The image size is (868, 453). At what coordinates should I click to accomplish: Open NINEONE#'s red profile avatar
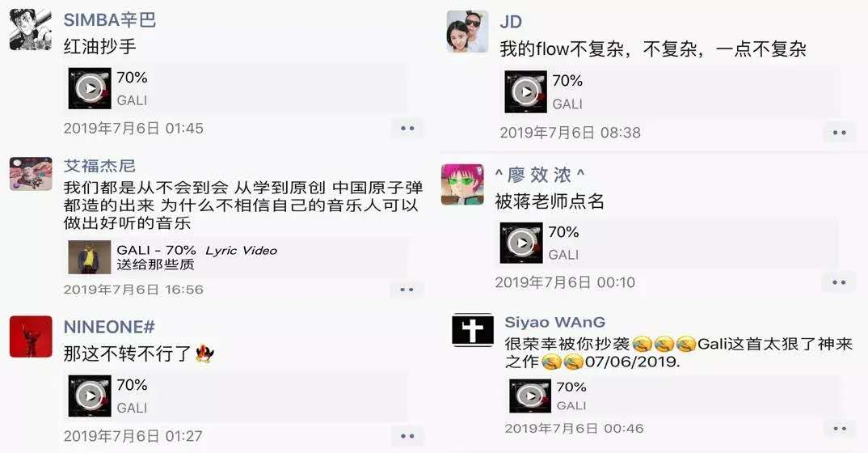click(x=31, y=337)
